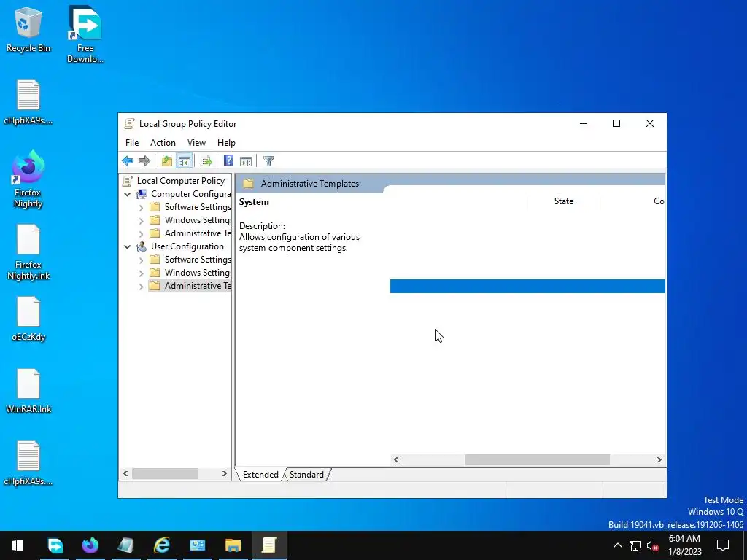
Task: Click the Group Policy Editor taskbar button
Action: click(x=268, y=545)
